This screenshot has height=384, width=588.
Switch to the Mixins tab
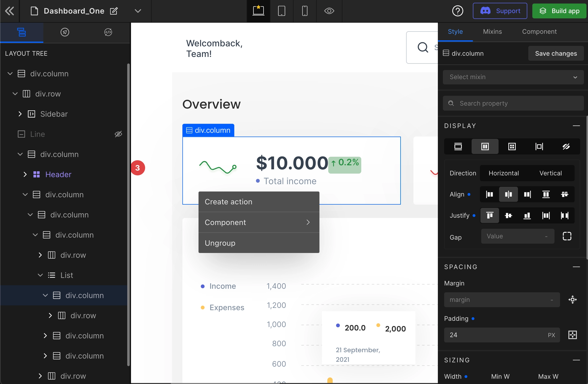pyautogui.click(x=492, y=32)
